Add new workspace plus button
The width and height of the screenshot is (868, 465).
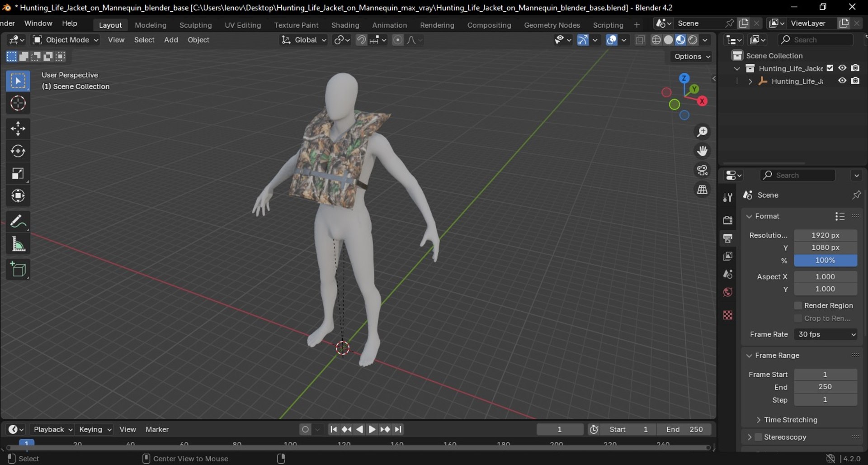click(x=637, y=25)
